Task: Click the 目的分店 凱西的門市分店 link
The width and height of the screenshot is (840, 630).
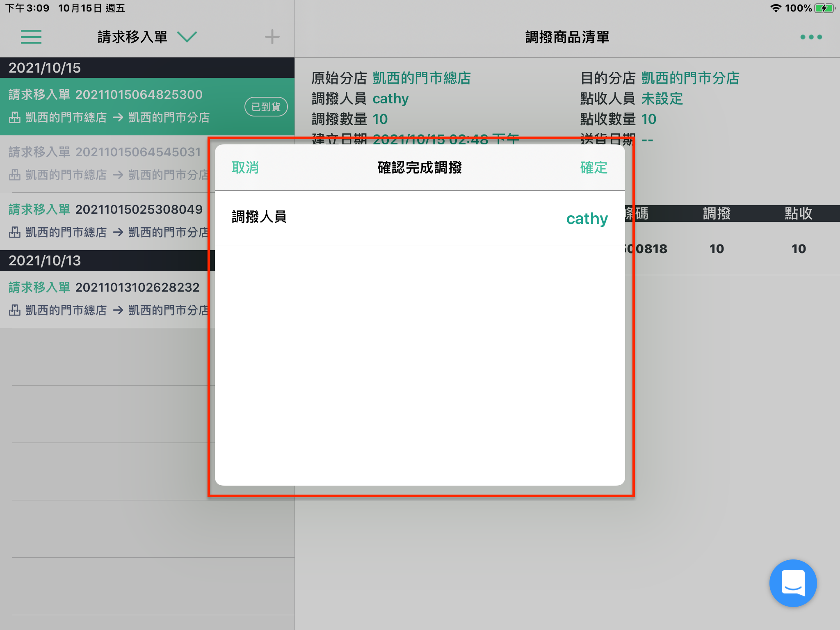Action: pyautogui.click(x=690, y=78)
